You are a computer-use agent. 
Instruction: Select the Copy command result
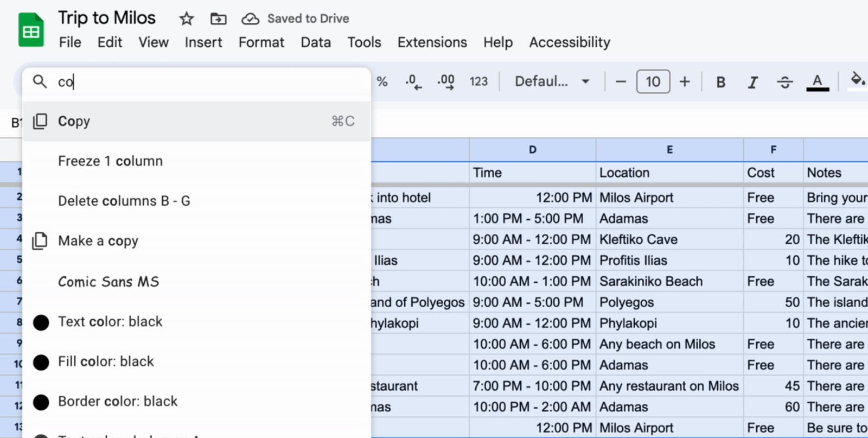(x=74, y=122)
